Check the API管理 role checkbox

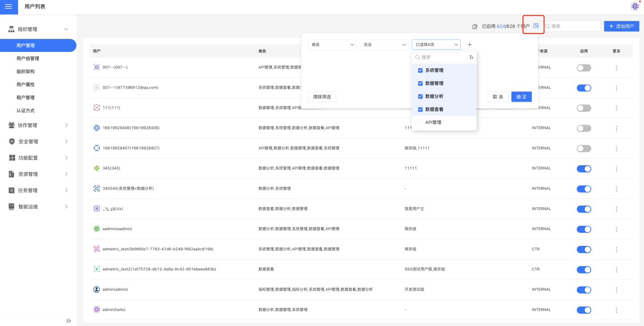(420, 122)
